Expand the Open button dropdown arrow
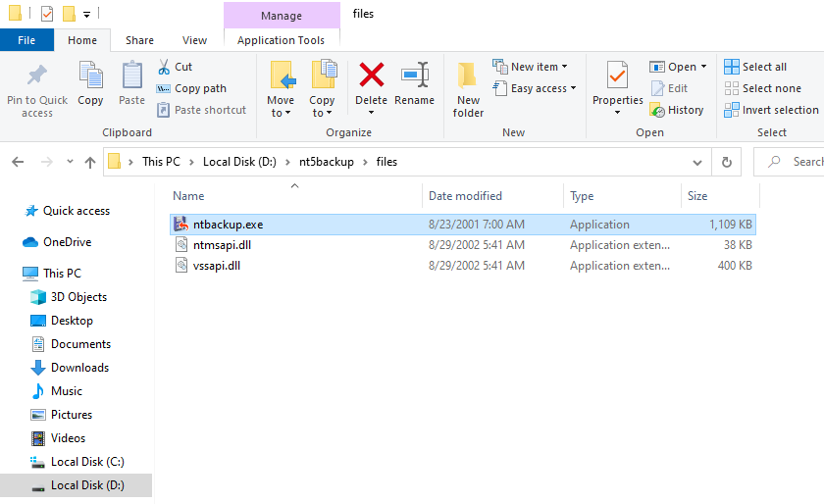The height and width of the screenshot is (504, 824). click(x=703, y=67)
